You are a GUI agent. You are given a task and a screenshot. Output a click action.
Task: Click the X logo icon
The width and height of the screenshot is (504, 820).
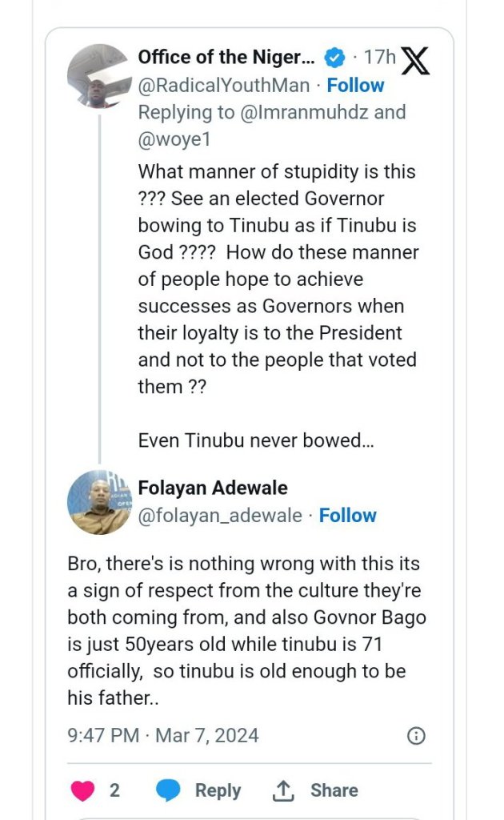pyautogui.click(x=415, y=61)
